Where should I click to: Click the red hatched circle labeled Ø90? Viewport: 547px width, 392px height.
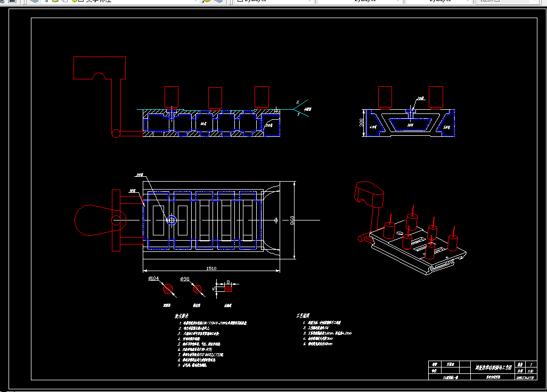(198, 289)
